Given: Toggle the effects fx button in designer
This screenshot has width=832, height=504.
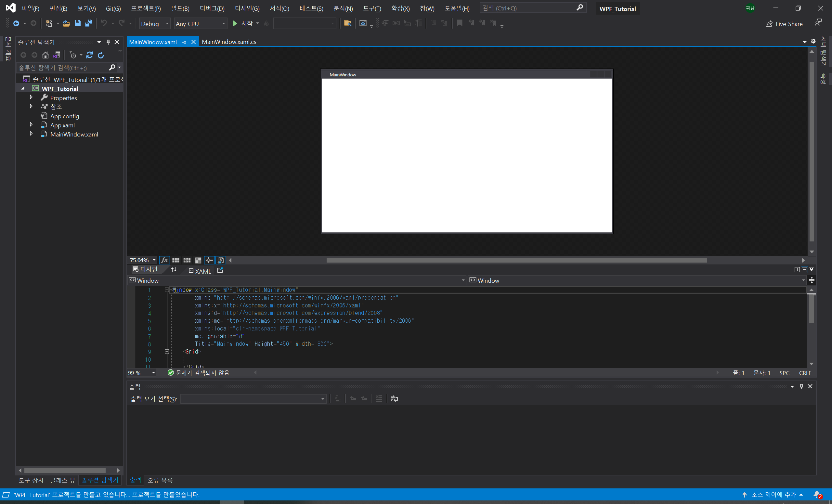Looking at the screenshot, I should coord(164,260).
